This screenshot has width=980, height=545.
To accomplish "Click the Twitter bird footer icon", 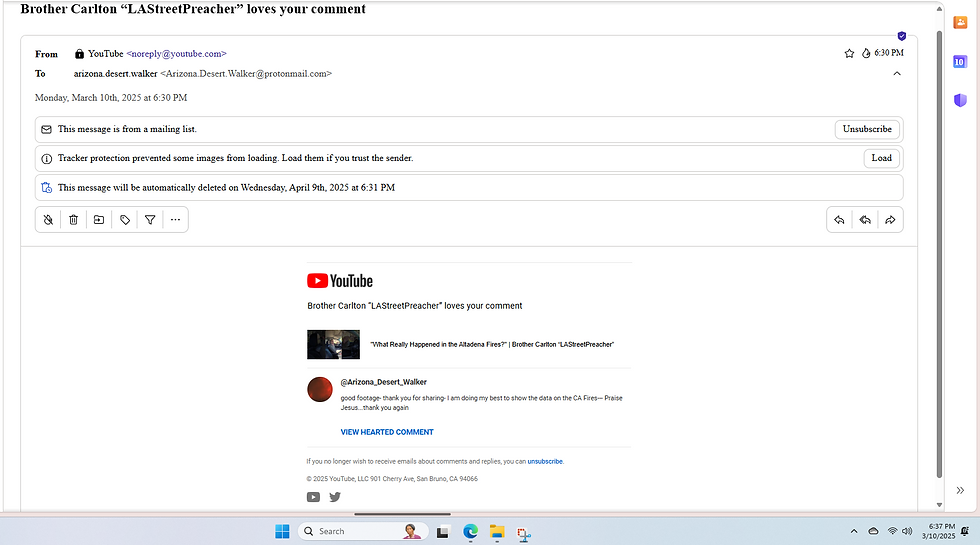I will point(335,497).
